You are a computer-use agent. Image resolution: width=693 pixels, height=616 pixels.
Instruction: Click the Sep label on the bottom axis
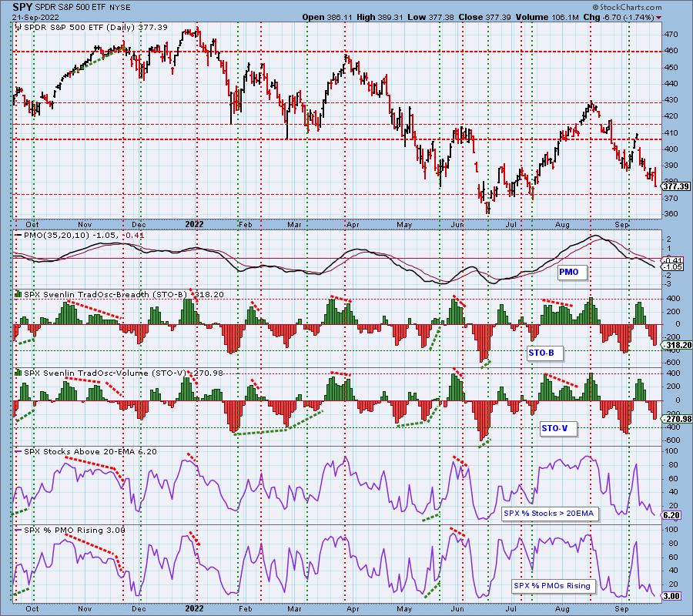pos(621,608)
